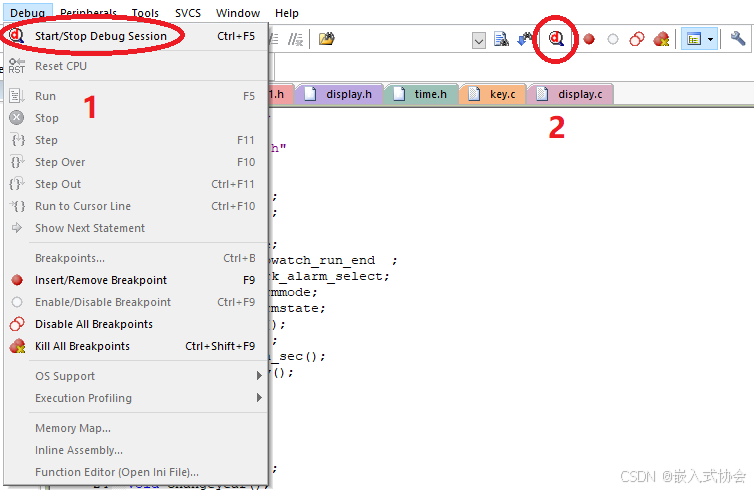Click the code text "watch_run_end"
Screen dimensions: 754x490
323,261
